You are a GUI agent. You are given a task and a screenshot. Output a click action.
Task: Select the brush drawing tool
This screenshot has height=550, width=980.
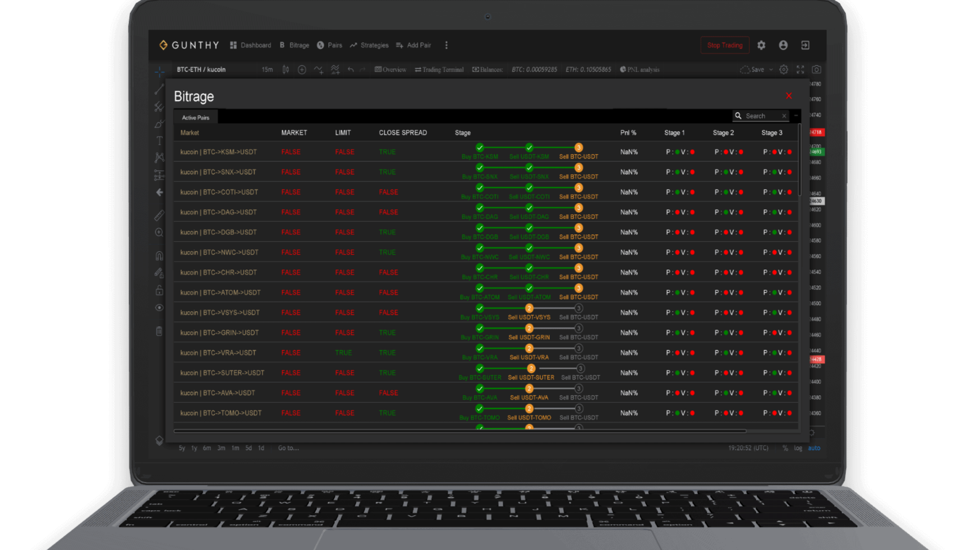click(x=159, y=124)
